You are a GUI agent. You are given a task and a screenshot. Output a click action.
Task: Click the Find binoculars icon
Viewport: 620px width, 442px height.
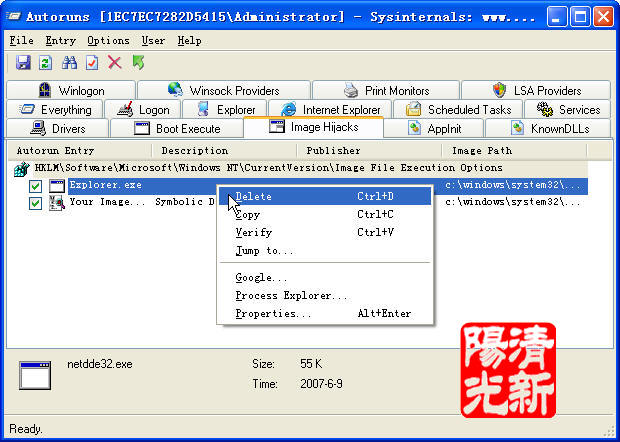69,62
